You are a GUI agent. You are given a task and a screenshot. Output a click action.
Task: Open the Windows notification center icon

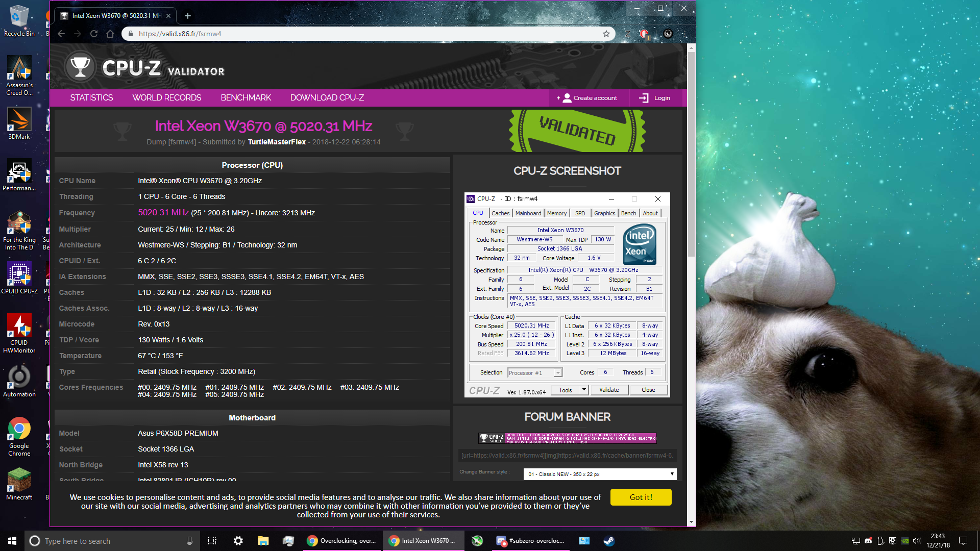pyautogui.click(x=963, y=541)
